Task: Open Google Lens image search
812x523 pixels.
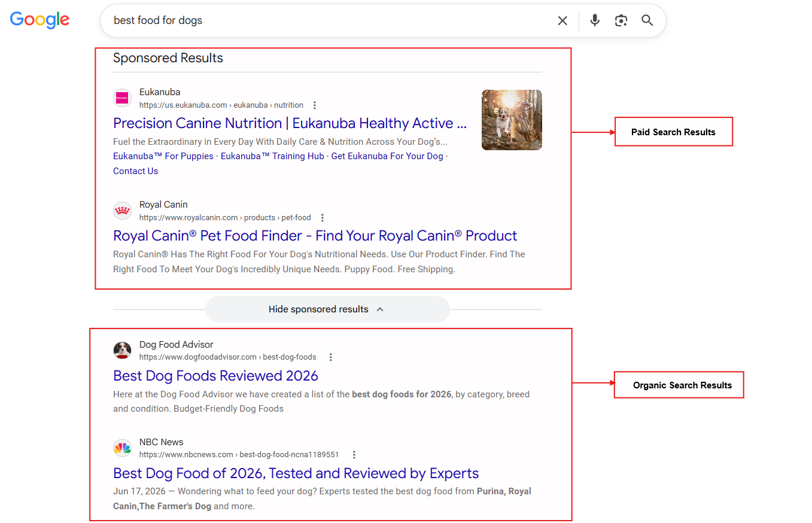Action: 621,20
